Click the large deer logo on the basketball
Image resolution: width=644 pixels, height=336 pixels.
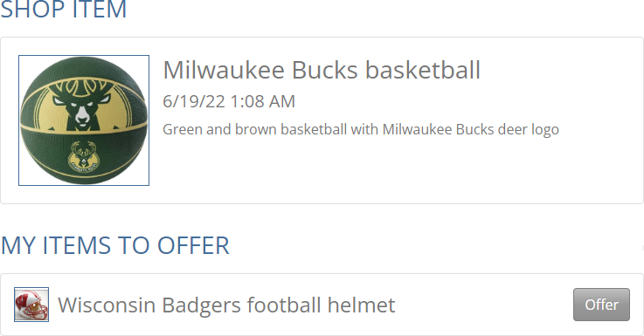pos(82,106)
